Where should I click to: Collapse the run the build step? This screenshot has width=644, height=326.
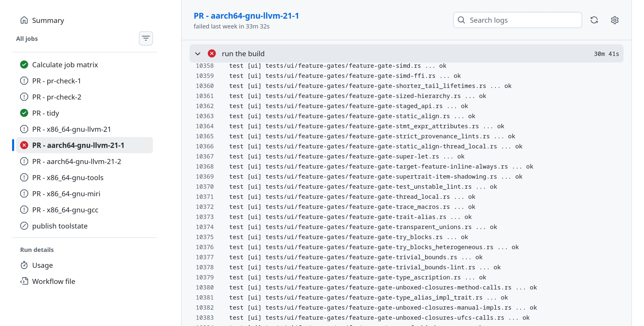coord(198,54)
